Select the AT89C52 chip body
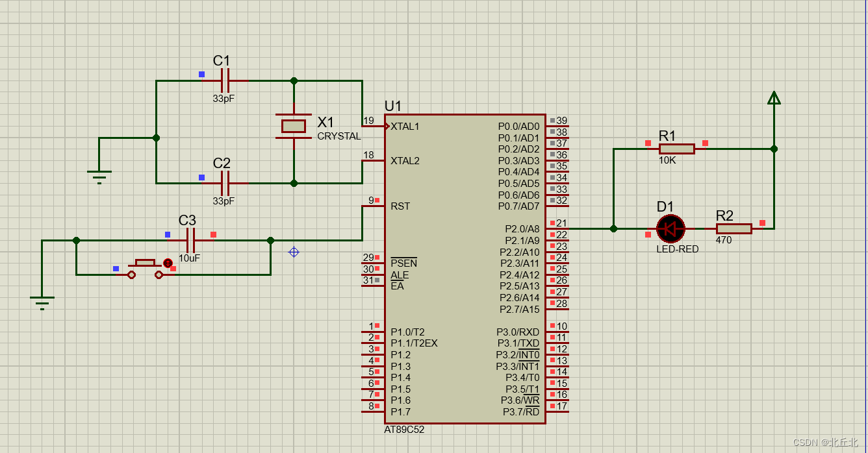Screen dimensions: 868x453 pos(465,269)
